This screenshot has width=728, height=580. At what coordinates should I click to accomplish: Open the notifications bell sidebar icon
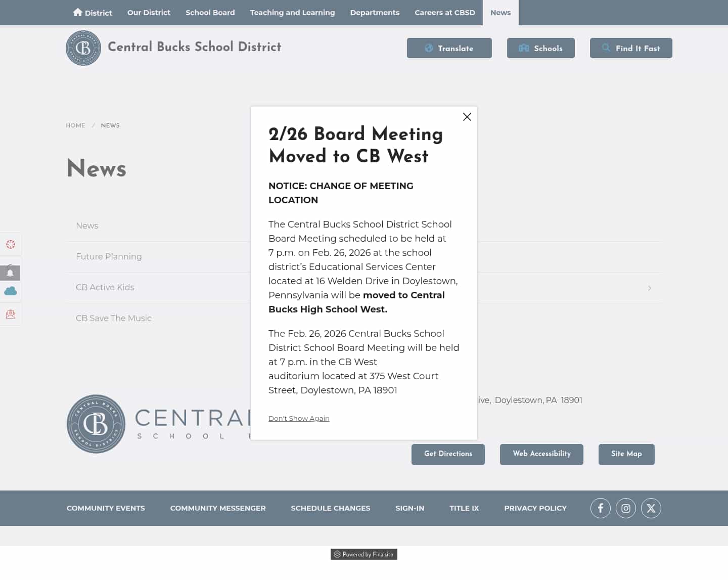click(x=11, y=273)
